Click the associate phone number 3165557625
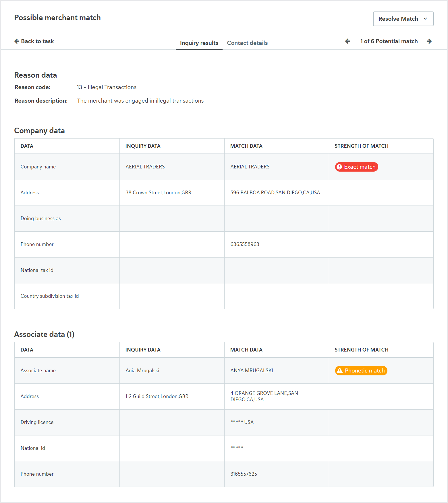The height and width of the screenshot is (503, 448). point(244,474)
